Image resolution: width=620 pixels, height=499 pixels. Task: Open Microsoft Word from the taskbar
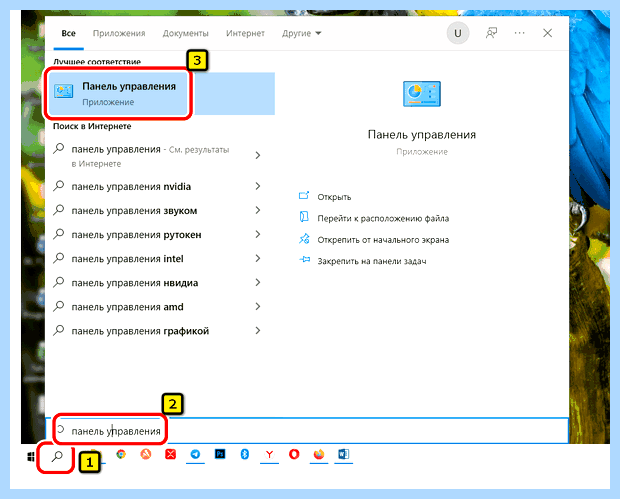[x=344, y=454]
